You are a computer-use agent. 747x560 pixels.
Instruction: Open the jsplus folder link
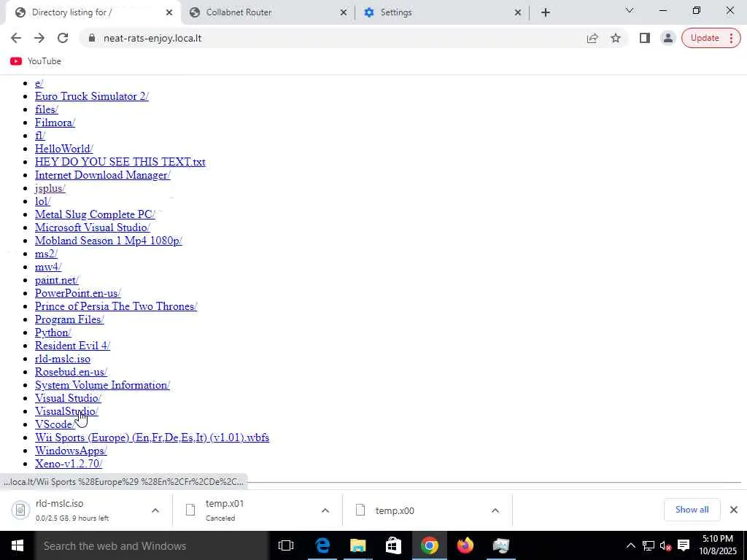50,188
